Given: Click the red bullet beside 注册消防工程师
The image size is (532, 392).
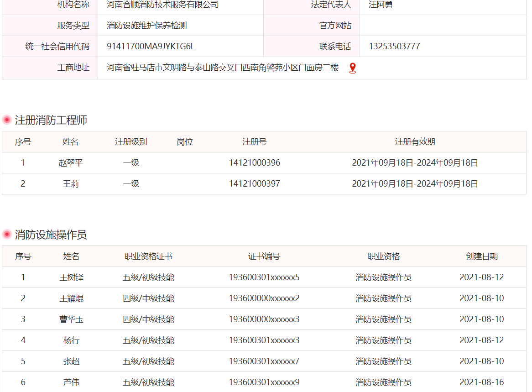Looking at the screenshot, I should [x=7, y=120].
